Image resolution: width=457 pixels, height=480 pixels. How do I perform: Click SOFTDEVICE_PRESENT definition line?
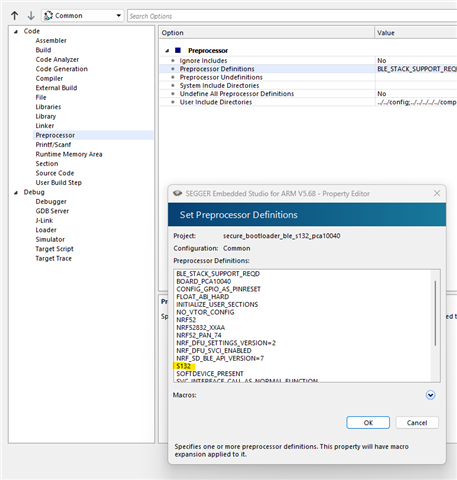(x=210, y=374)
